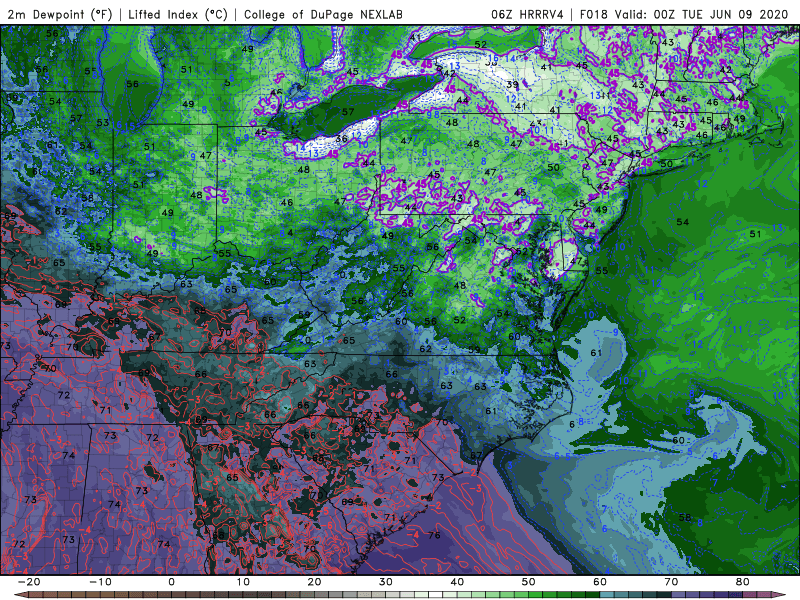Click the '-10' tick label on the color scale
800x600 pixels.
coord(100,582)
